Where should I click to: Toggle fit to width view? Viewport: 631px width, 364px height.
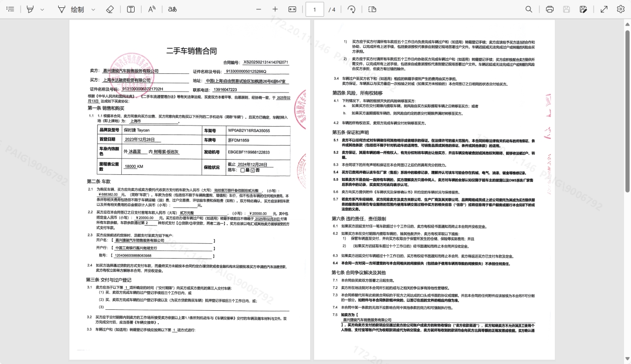point(292,9)
